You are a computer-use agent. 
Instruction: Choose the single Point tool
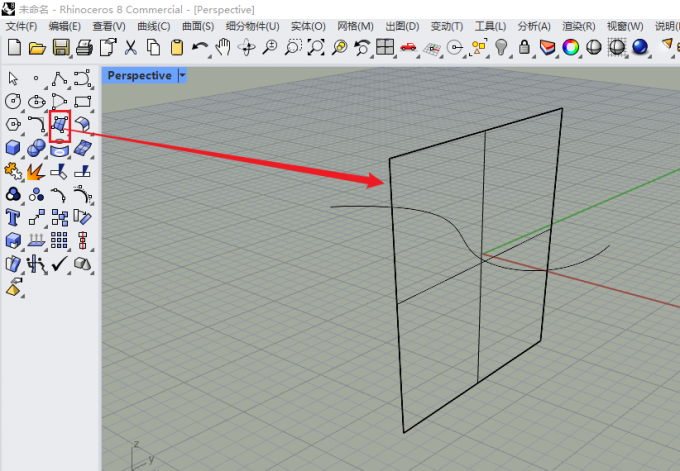click(36, 78)
